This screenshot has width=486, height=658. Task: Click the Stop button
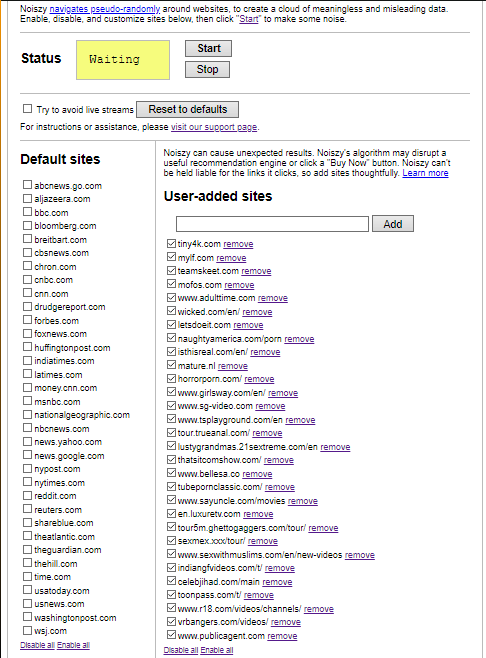point(207,69)
